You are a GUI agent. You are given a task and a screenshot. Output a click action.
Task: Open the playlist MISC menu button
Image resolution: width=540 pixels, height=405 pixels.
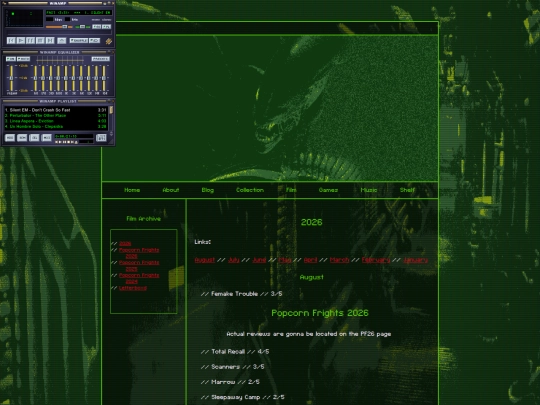click(x=46, y=138)
